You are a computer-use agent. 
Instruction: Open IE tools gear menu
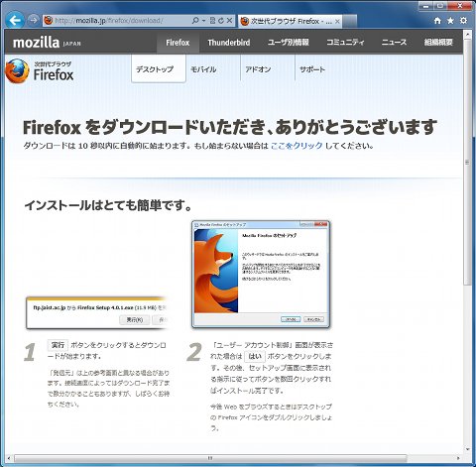click(464, 21)
